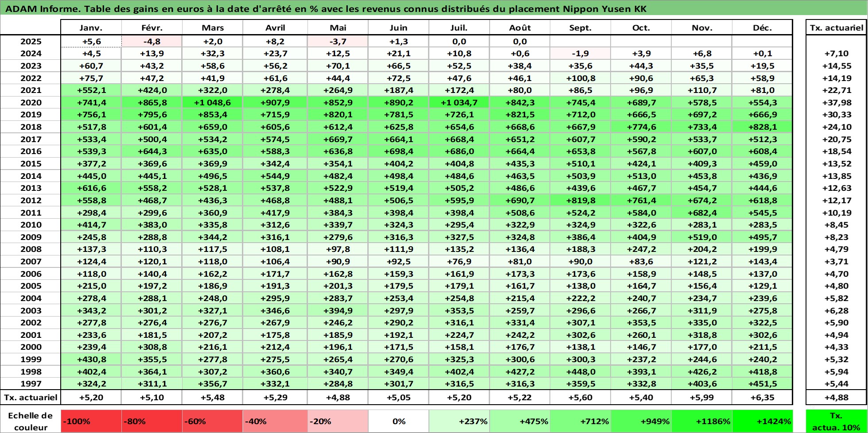This screenshot has width=868, height=433.
Task: Click the +552,1 cell for January 2021
Action: click(x=91, y=90)
